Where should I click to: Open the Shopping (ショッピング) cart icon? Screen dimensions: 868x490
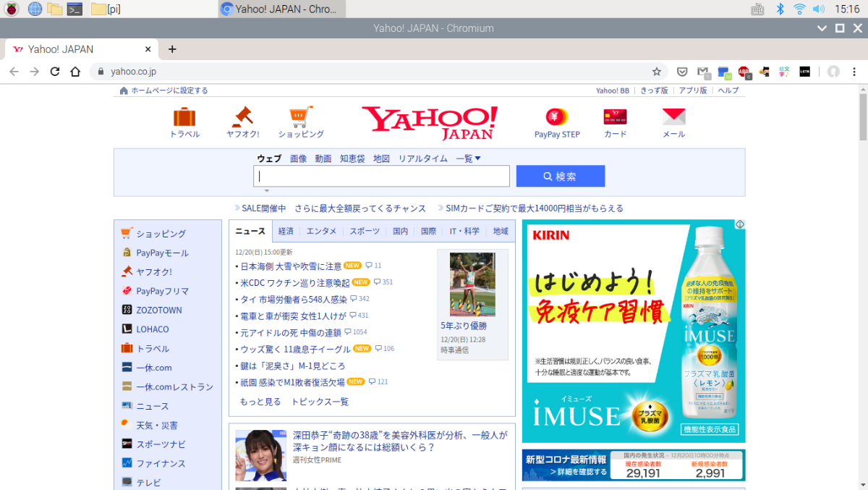click(x=301, y=117)
